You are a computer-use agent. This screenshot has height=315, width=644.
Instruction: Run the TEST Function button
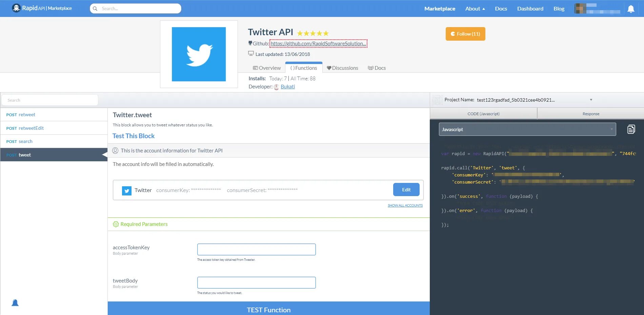[x=268, y=309]
